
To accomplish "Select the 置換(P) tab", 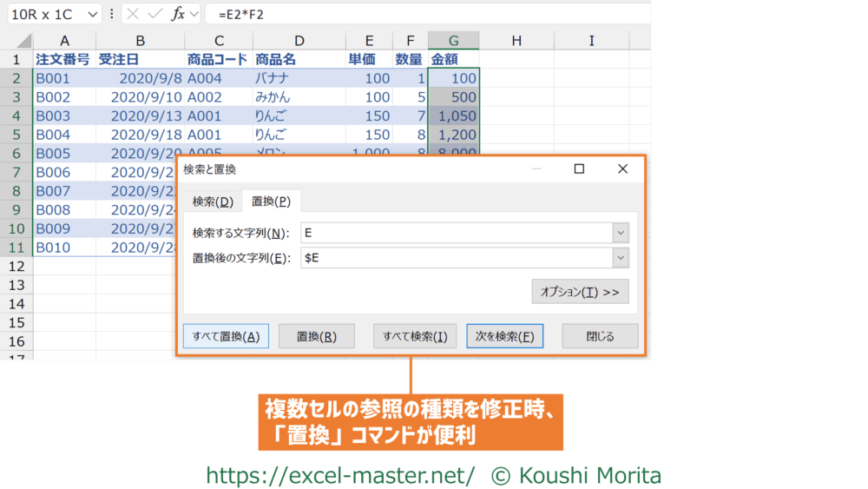I will click(x=271, y=202).
